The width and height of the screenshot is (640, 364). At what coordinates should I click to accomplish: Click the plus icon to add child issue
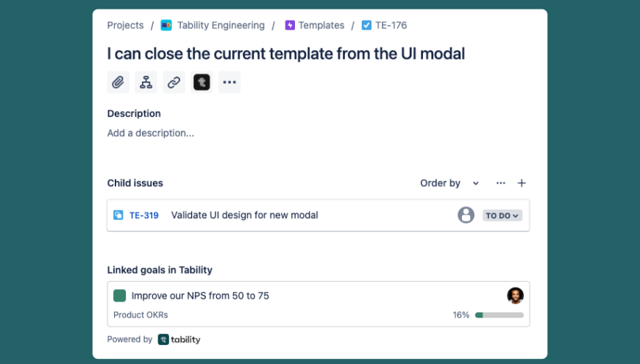click(522, 183)
